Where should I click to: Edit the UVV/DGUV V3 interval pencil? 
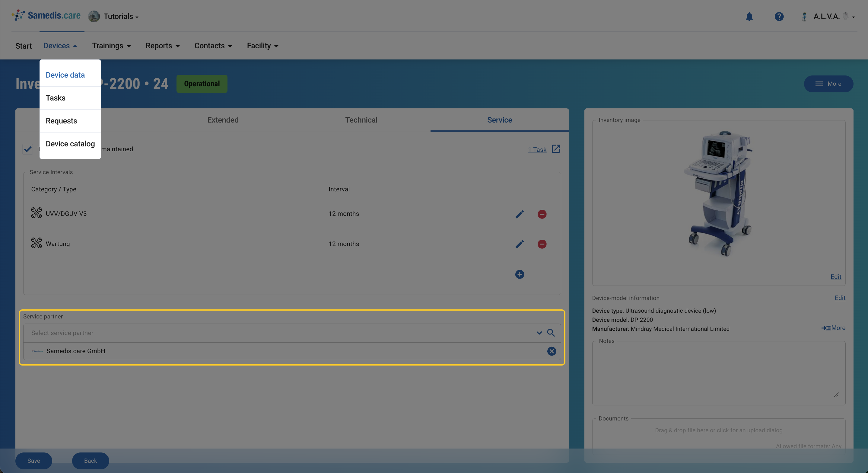519,214
